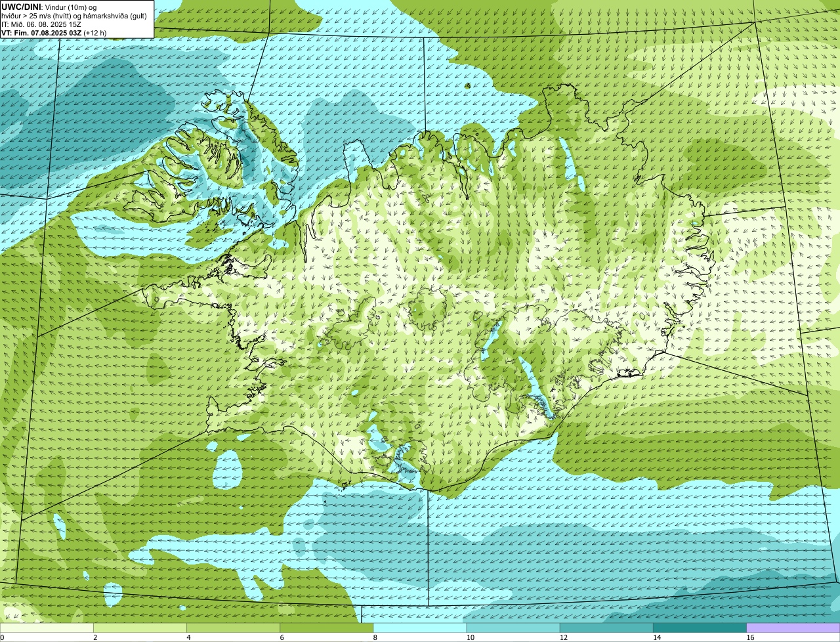Click the legend scale label "6"
Viewport: 840px width, 642px height.
click(282, 637)
